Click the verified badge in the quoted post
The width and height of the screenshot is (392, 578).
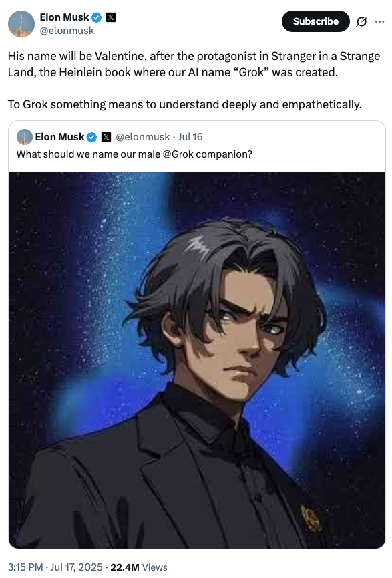(91, 137)
